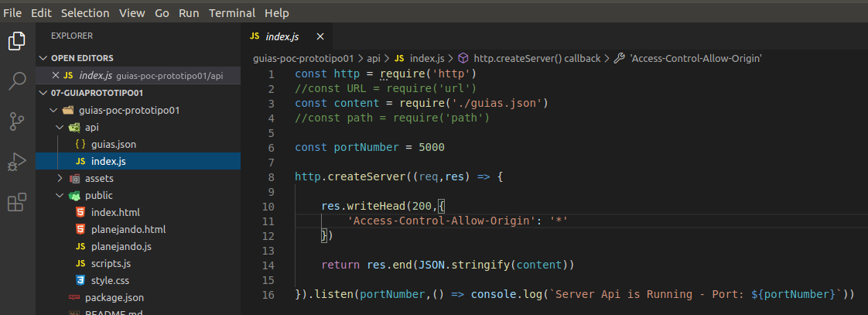Collapse the Open Editors section
Image resolution: width=868 pixels, height=315 pixels.
(44, 58)
